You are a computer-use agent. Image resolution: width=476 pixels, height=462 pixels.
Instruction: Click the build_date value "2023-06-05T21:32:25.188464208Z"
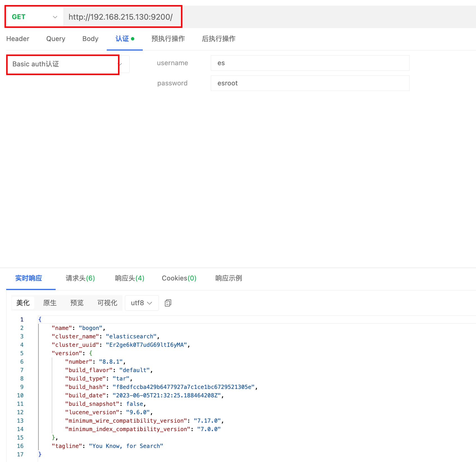[167, 395]
